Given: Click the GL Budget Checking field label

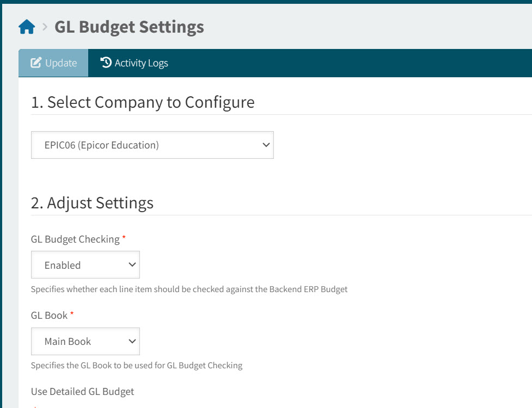Looking at the screenshot, I should 75,239.
